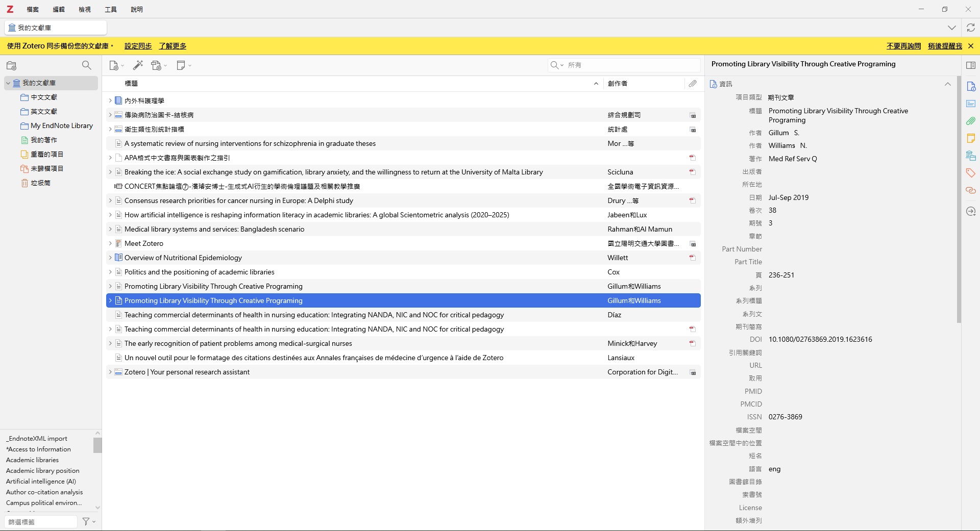Viewport: 980px width, 531px height.
Task: Click the 稍後提醒我 link
Action: point(945,46)
